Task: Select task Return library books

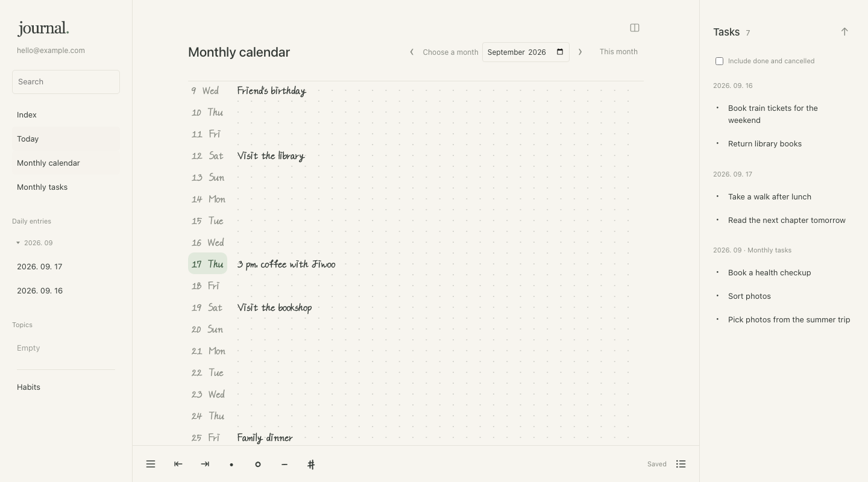Action: click(x=765, y=143)
